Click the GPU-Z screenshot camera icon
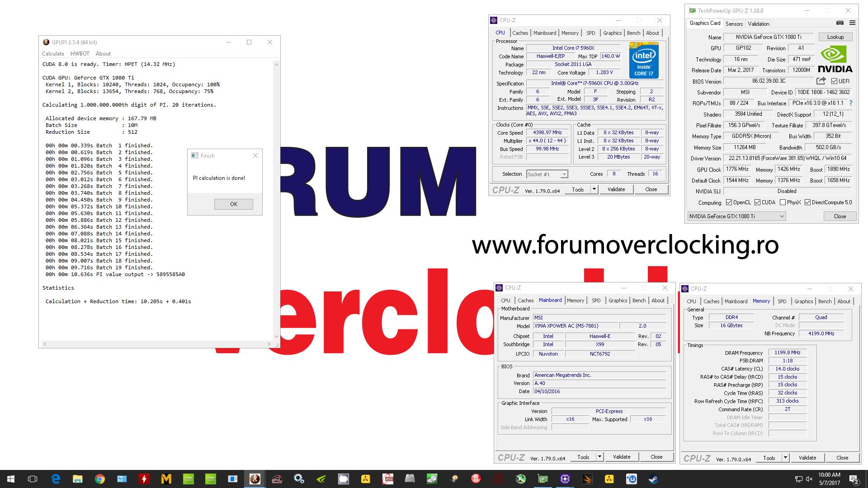 (x=840, y=23)
